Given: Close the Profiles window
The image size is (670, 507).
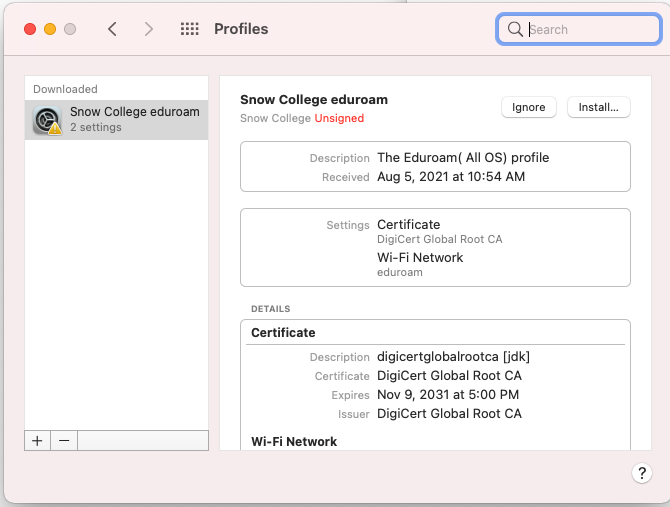Looking at the screenshot, I should tap(30, 29).
